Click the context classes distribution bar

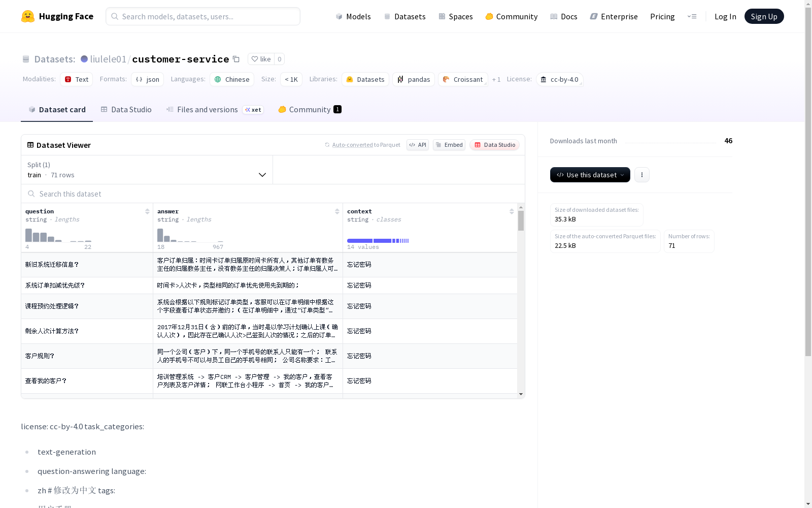tap(378, 240)
